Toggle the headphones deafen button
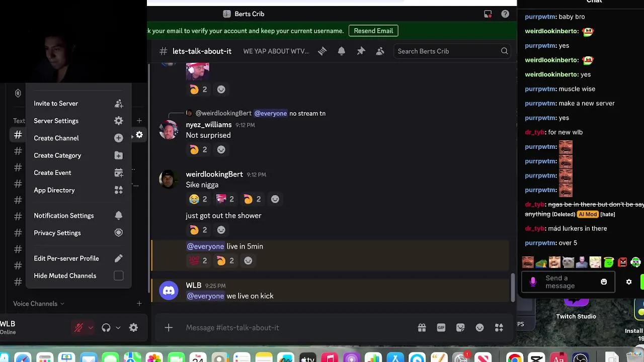The width and height of the screenshot is (644, 362). (106, 328)
